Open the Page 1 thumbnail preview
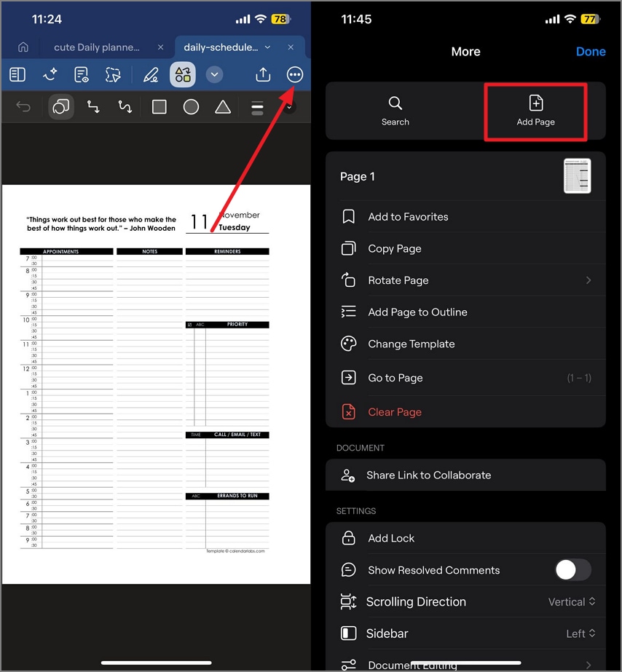 click(577, 176)
